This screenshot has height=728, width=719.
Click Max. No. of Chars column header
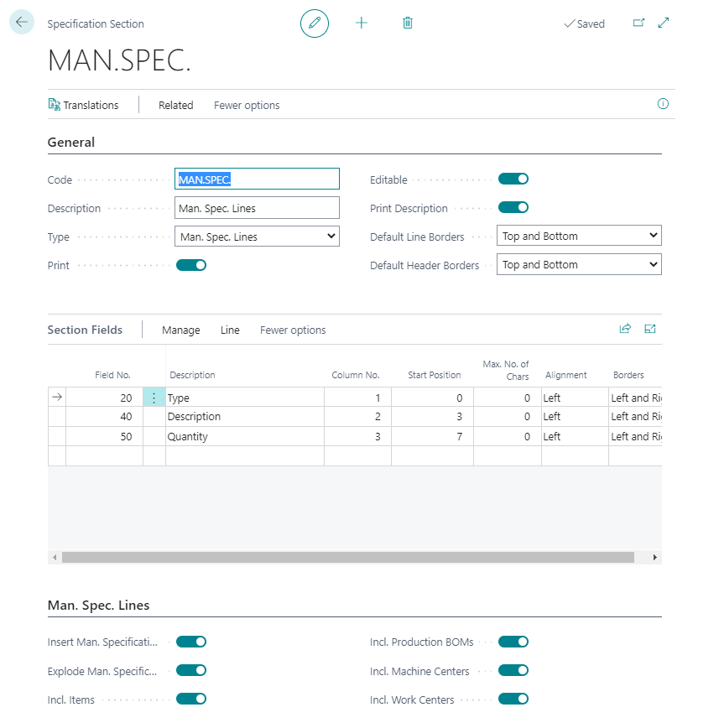point(506,371)
